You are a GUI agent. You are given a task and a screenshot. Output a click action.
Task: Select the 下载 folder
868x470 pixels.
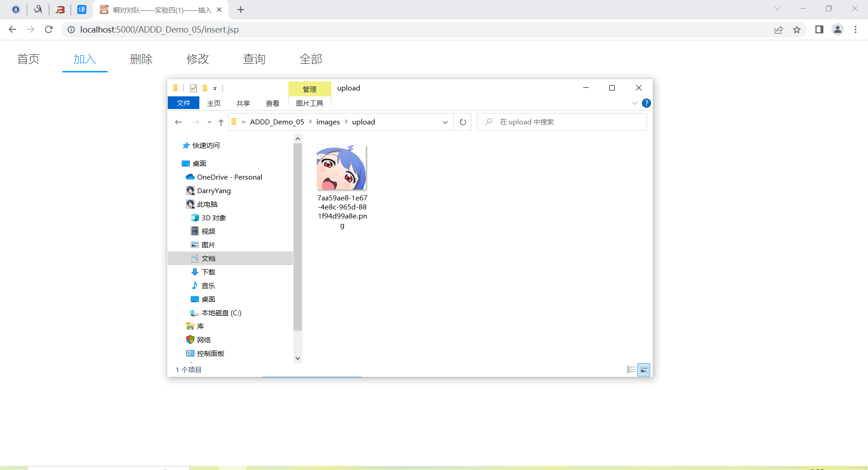point(208,272)
